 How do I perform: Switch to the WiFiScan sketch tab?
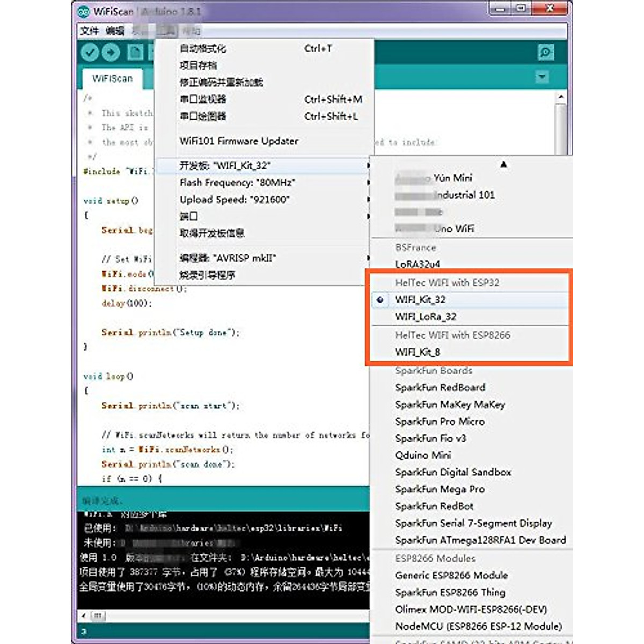coord(112,79)
